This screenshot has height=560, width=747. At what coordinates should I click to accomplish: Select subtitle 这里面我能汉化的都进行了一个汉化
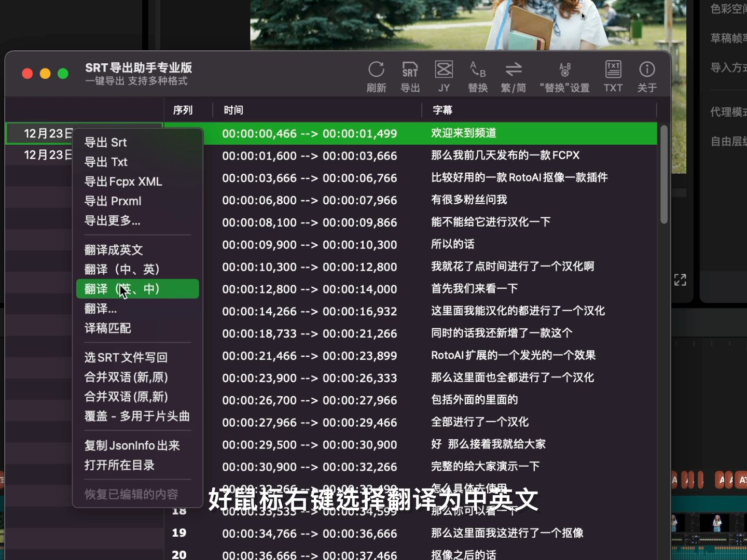[x=518, y=311]
